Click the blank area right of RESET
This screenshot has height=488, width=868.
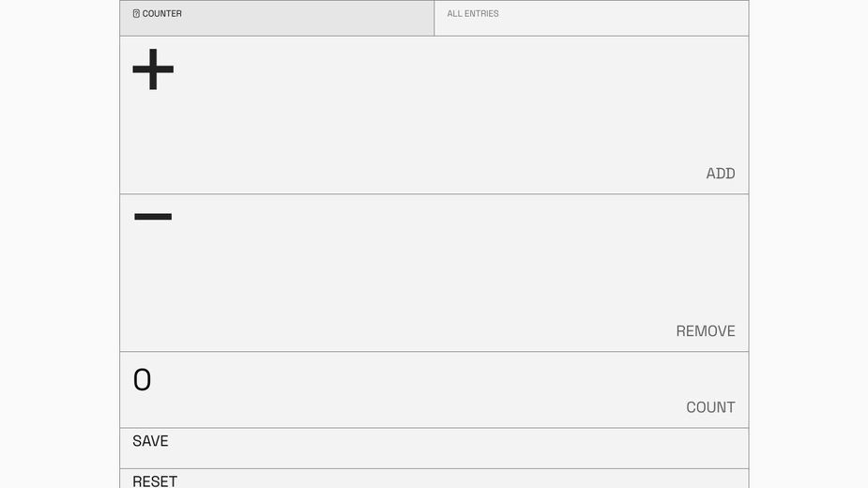460,480
